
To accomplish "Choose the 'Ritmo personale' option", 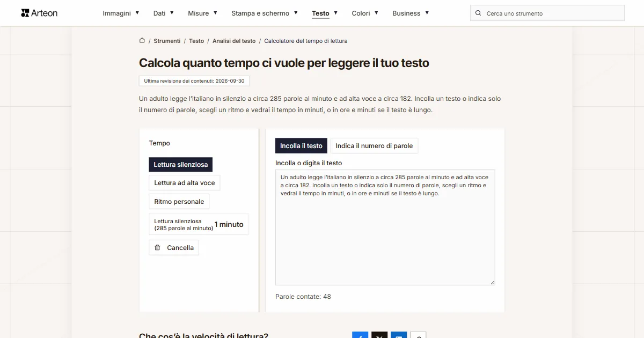I will tap(179, 202).
